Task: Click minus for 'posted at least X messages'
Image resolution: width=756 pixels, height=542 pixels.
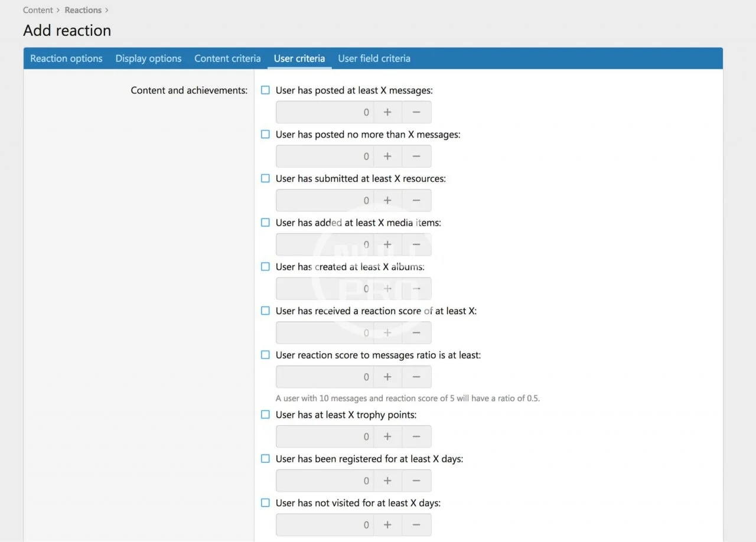Action: pyautogui.click(x=416, y=112)
